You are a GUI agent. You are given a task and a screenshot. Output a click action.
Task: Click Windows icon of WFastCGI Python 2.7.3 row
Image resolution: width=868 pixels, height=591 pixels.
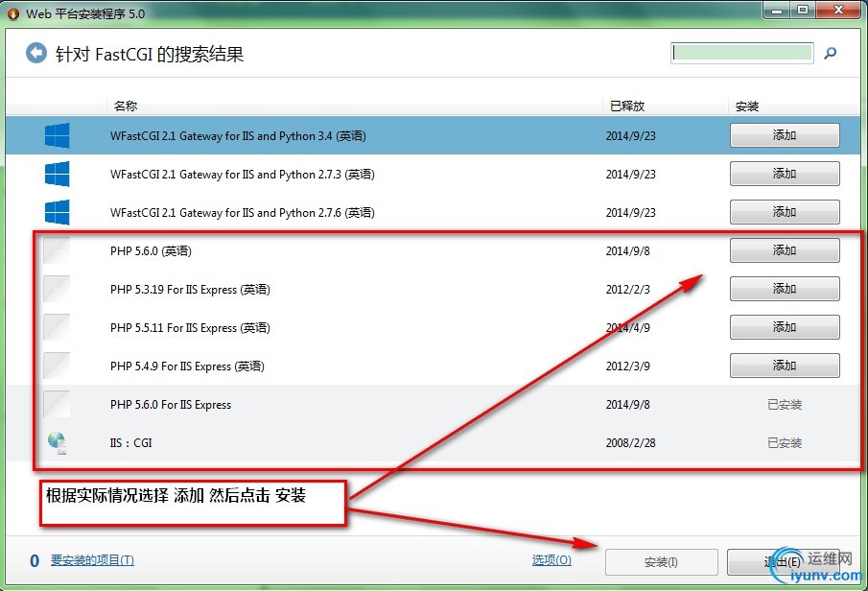pyautogui.click(x=57, y=174)
